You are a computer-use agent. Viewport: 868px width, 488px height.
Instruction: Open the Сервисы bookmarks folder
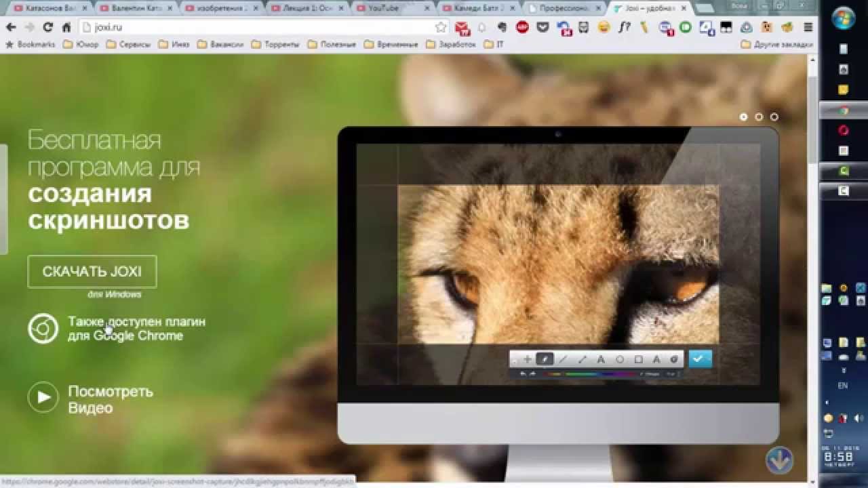128,45
